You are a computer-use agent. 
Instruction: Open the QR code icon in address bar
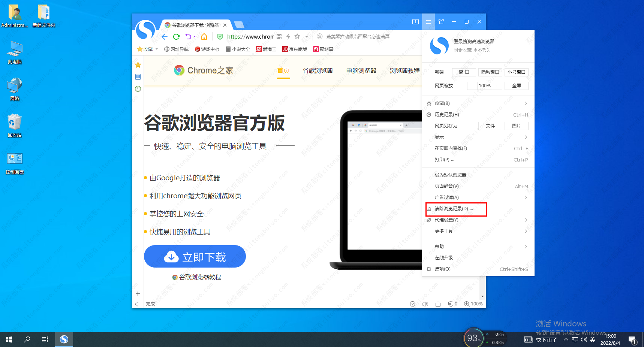(279, 36)
